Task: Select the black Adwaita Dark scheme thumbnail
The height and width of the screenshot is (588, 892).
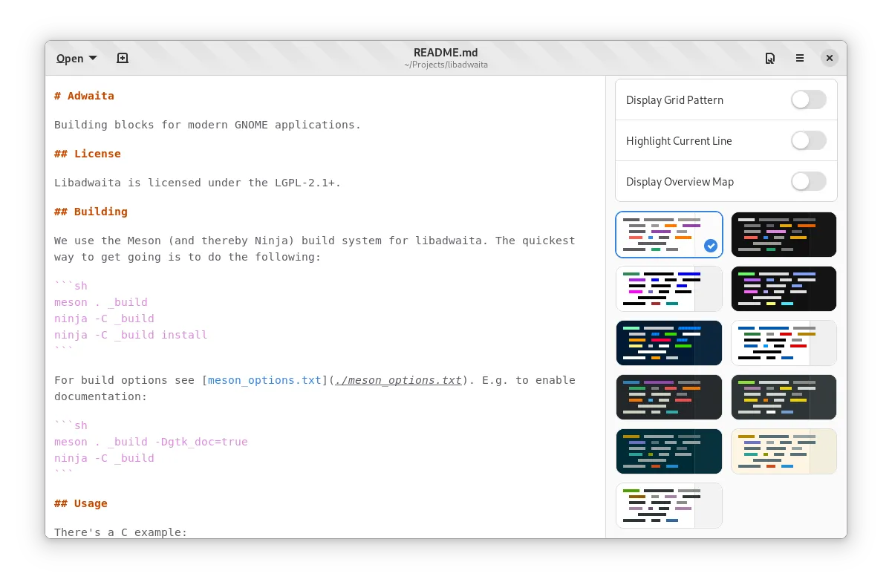Action: [784, 235]
